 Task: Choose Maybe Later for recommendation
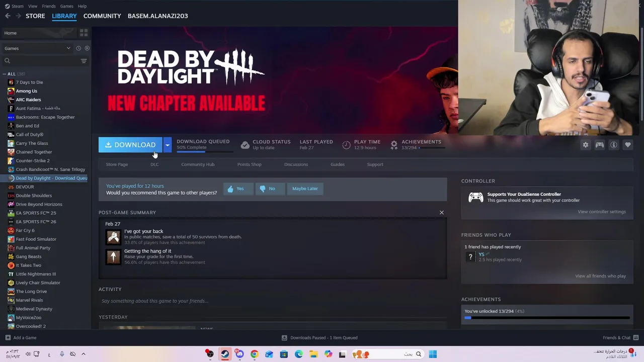click(305, 189)
